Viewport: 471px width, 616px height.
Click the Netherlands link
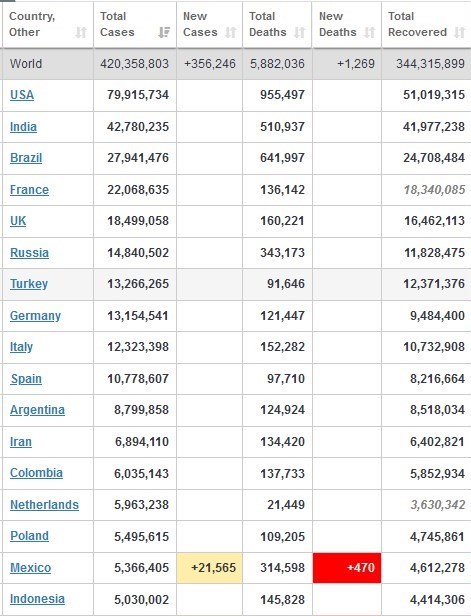(x=44, y=505)
